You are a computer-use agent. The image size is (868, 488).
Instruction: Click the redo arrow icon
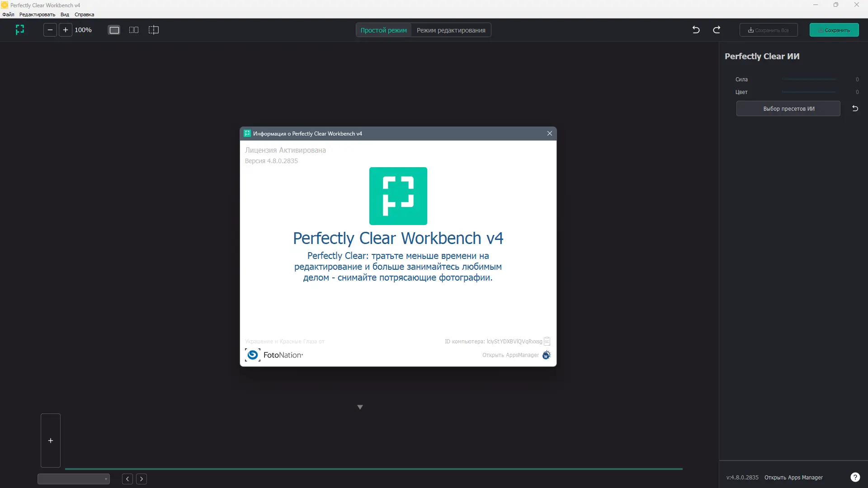[x=717, y=30]
